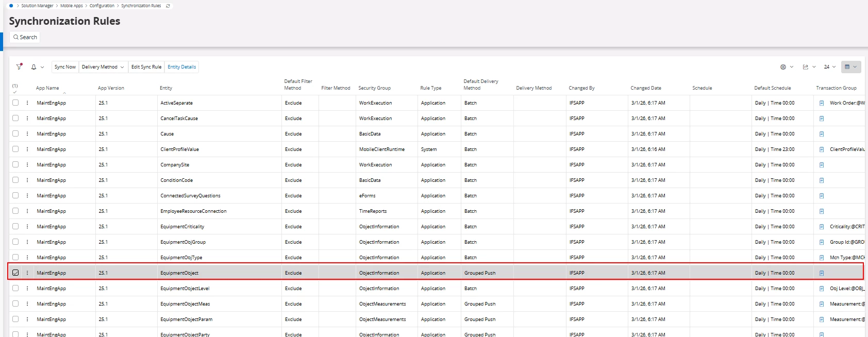Viewport: 868px width, 337px height.
Task: Open row menu dots for EquipmentObject
Action: [27, 273]
